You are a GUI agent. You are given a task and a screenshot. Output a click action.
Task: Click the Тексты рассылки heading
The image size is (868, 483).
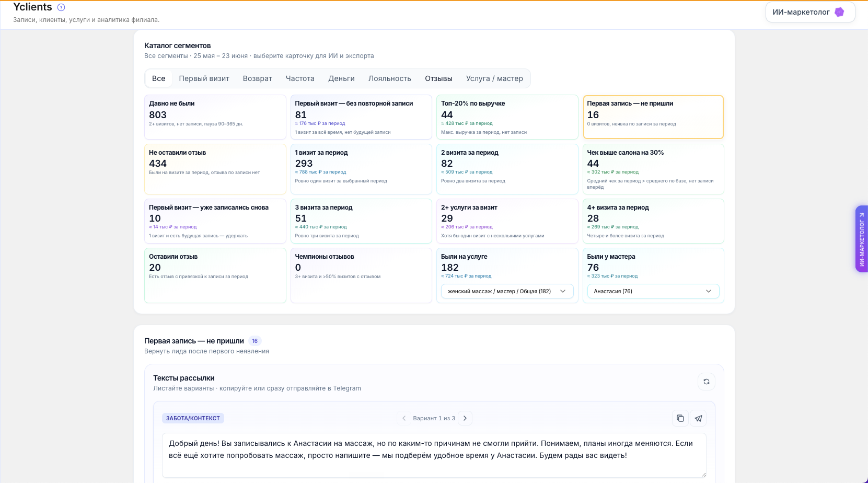(184, 378)
